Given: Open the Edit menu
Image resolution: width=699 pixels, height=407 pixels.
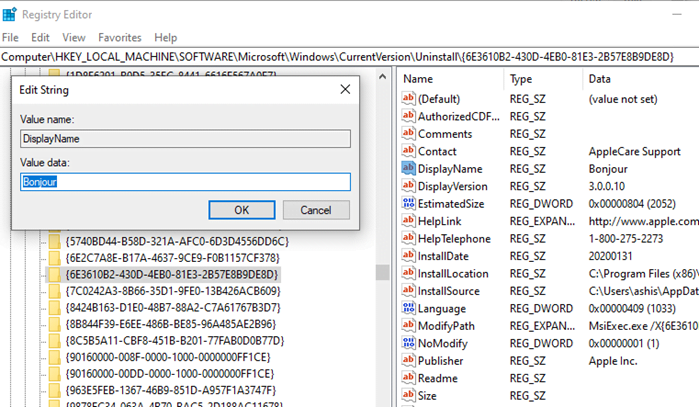Looking at the screenshot, I should [40, 37].
